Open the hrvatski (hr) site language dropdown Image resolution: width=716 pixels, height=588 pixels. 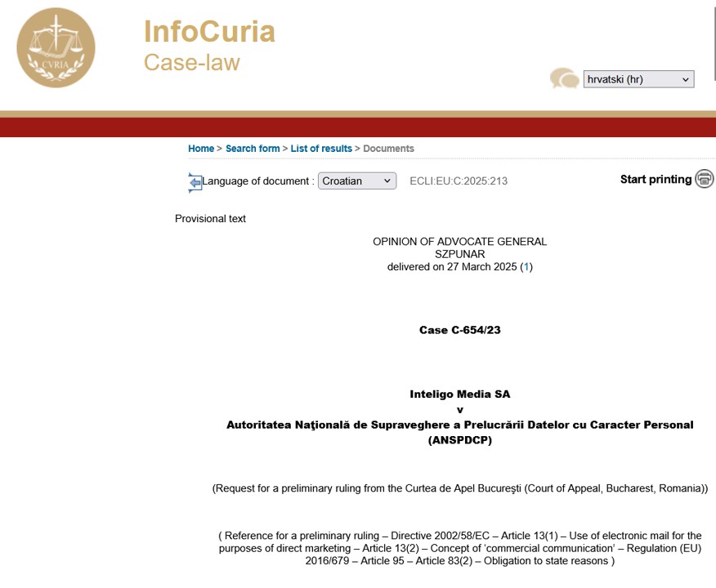pos(638,79)
